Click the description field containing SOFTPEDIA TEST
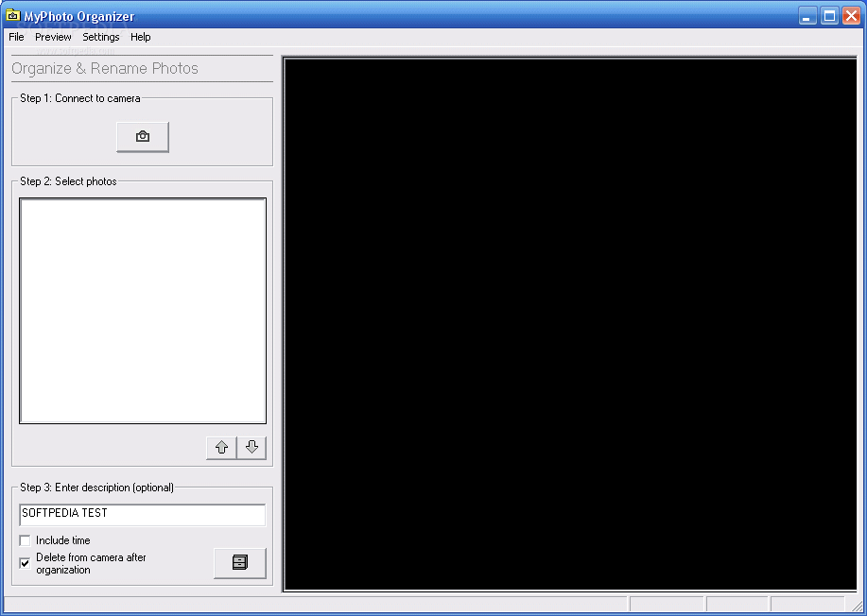 pos(143,514)
